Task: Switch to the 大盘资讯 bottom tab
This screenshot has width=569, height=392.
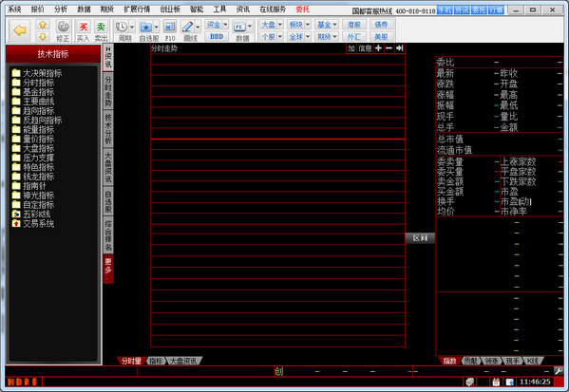Action: coord(183,361)
